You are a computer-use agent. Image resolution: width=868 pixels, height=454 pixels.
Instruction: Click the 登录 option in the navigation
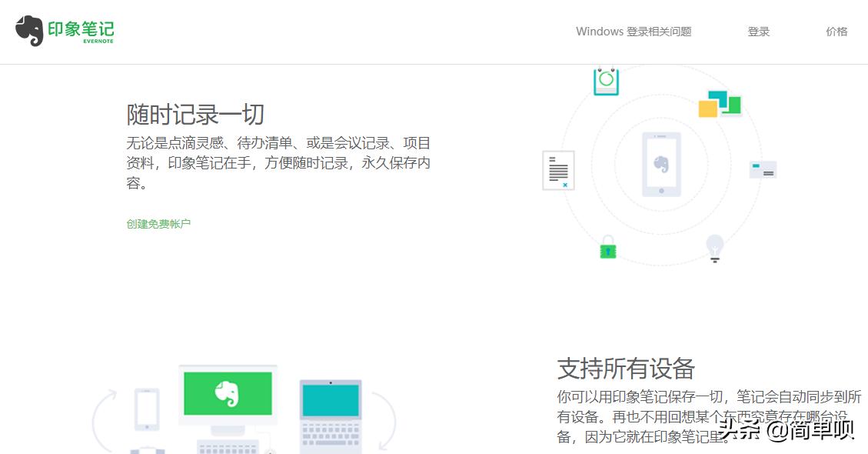pyautogui.click(x=758, y=32)
